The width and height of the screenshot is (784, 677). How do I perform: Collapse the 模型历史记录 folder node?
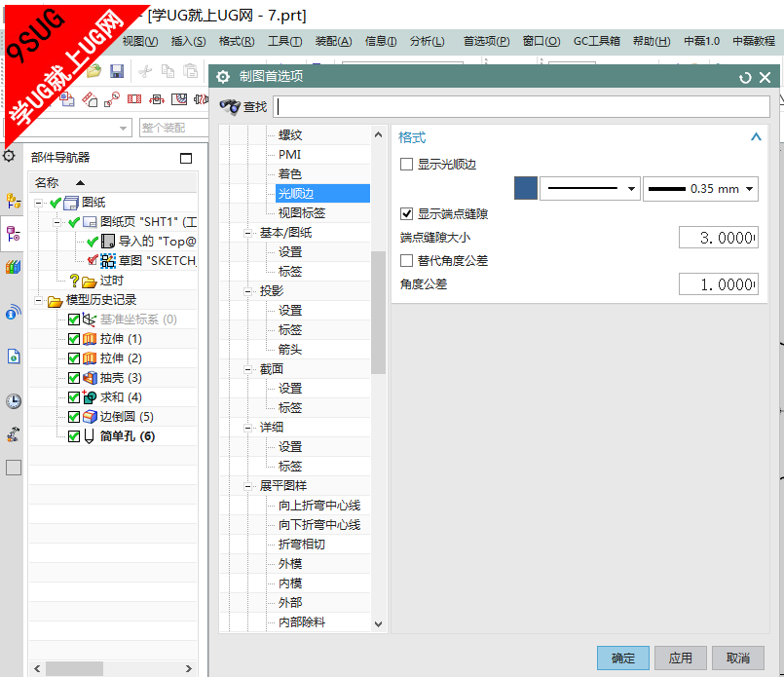pos(38,300)
